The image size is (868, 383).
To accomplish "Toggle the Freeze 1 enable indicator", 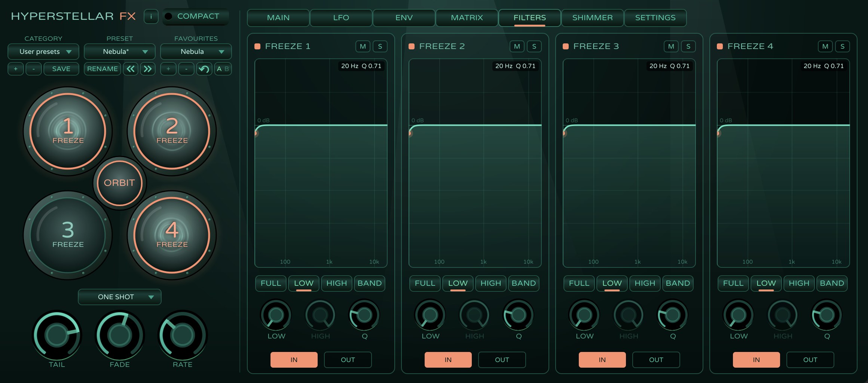I will click(257, 46).
